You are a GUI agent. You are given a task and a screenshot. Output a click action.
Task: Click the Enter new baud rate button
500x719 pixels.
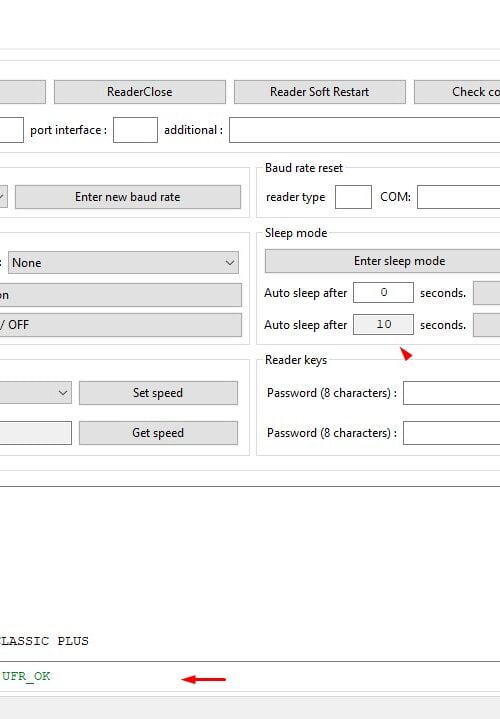[128, 197]
